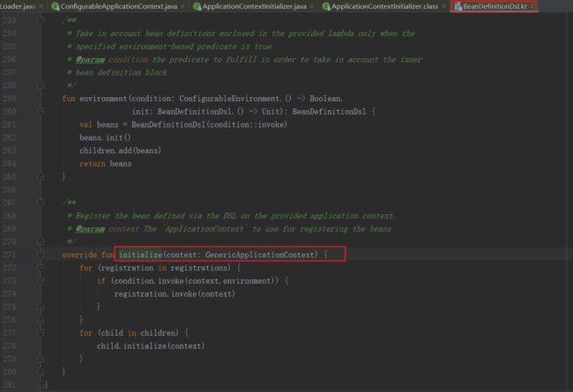The image size is (573, 392).
Task: Click the ConfigurableApplicationContext.java tab file icon
Action: [56, 7]
